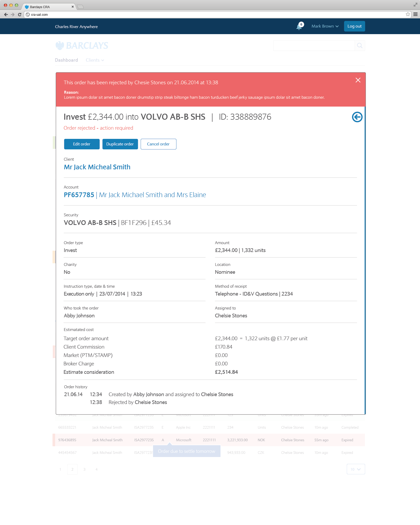The image size is (420, 525).
Task: Click the Edit order button
Action: tap(82, 144)
